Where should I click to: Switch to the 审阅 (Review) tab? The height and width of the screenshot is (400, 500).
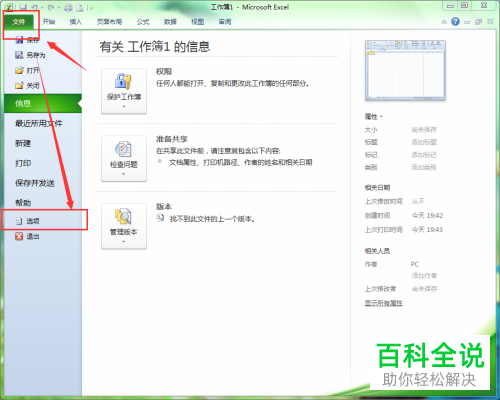225,22
